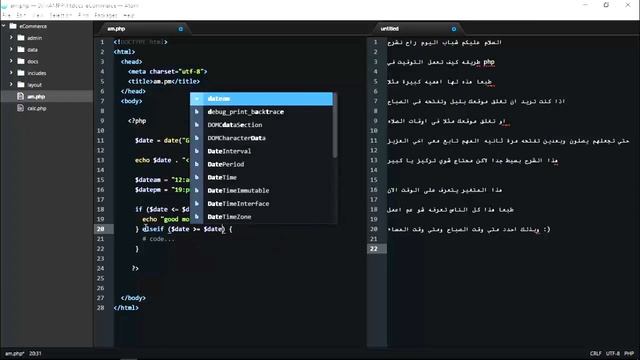640x360 pixels.
Task: Click the docs folder icon
Action: (x=21, y=62)
